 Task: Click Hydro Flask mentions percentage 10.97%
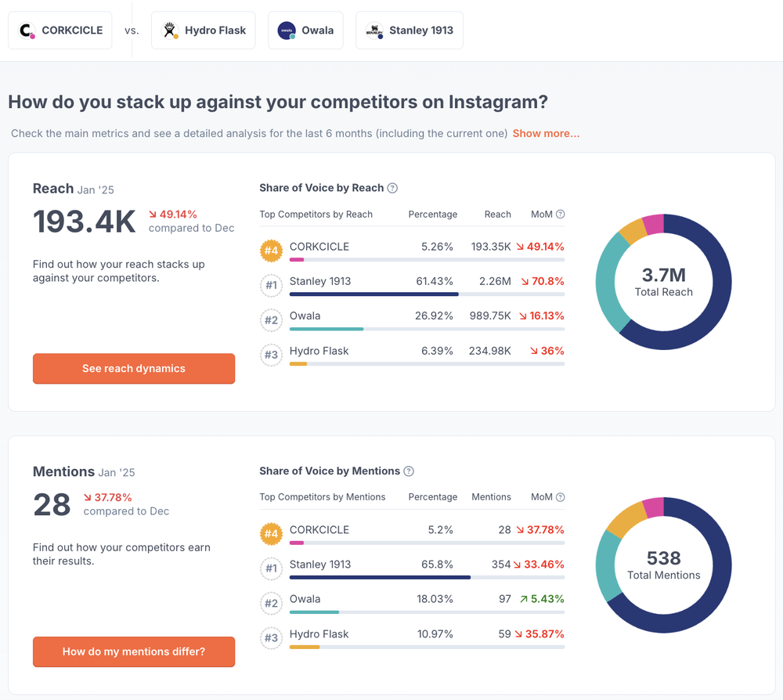click(x=435, y=634)
